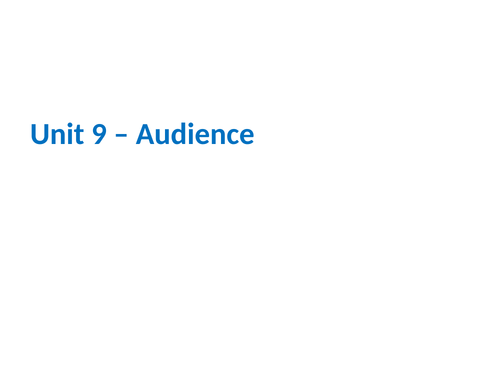500x375 pixels.
Task: Click the space between 'Unit' and '9'
Action: point(88,134)
